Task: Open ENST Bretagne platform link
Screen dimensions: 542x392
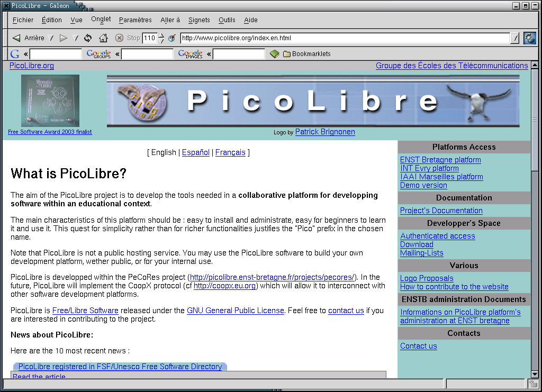Action: click(440, 160)
